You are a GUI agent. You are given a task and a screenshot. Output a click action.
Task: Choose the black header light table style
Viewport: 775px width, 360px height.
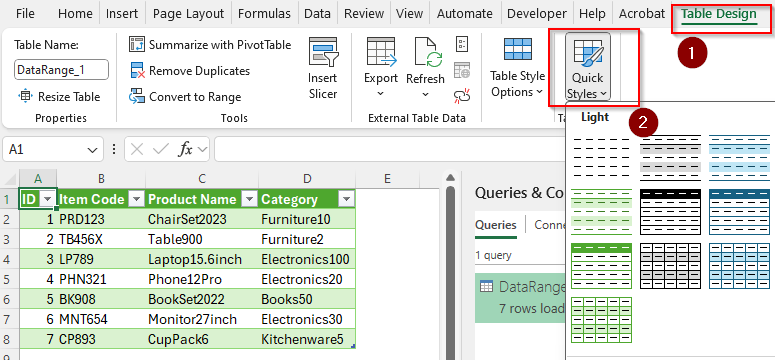[671, 212]
